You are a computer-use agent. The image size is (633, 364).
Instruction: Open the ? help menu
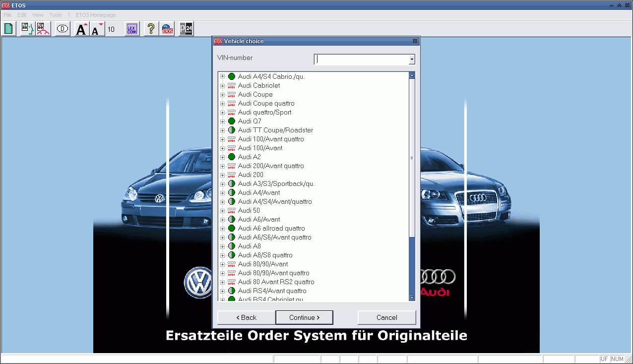[69, 15]
